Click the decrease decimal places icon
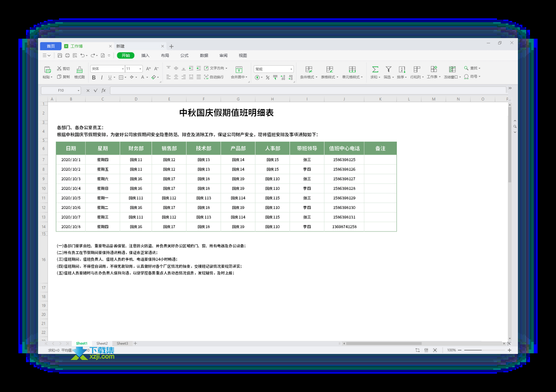The height and width of the screenshot is (392, 556). pos(290,77)
